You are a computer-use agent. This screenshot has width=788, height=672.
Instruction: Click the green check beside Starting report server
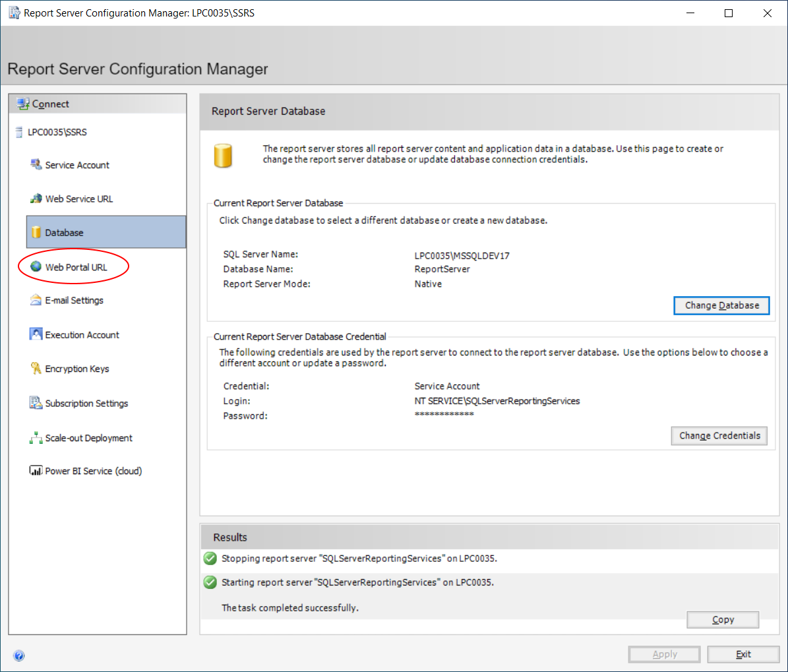tap(210, 582)
